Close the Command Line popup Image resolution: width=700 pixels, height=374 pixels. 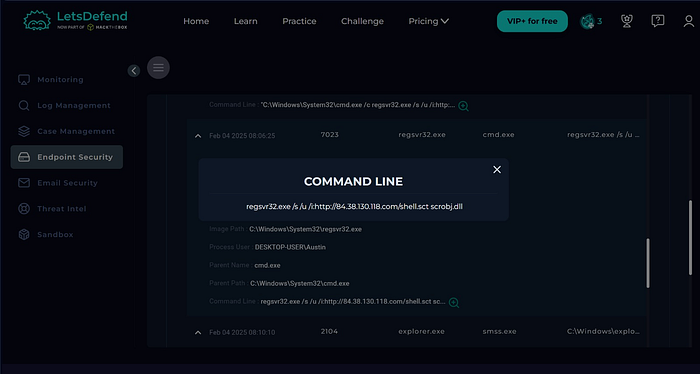coord(497,170)
